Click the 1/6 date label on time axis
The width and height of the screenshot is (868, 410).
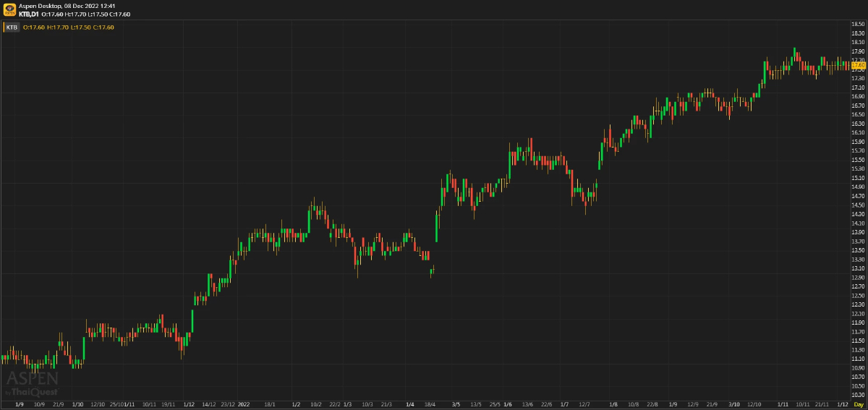[x=507, y=404]
